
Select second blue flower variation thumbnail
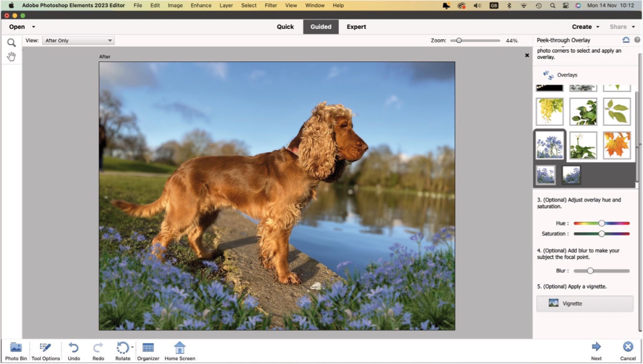(x=571, y=175)
